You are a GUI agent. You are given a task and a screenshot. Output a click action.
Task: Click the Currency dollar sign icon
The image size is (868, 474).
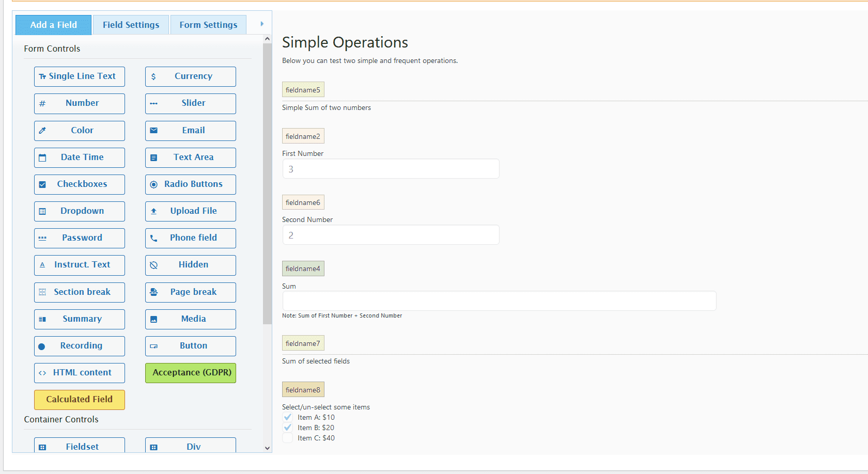point(153,76)
